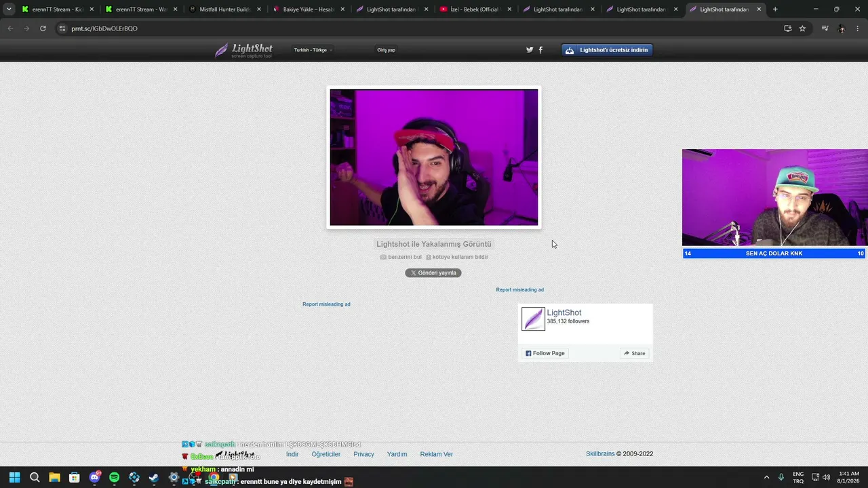This screenshot has height=488, width=868.
Task: Open the LightShot logo home link
Action: pyautogui.click(x=243, y=50)
